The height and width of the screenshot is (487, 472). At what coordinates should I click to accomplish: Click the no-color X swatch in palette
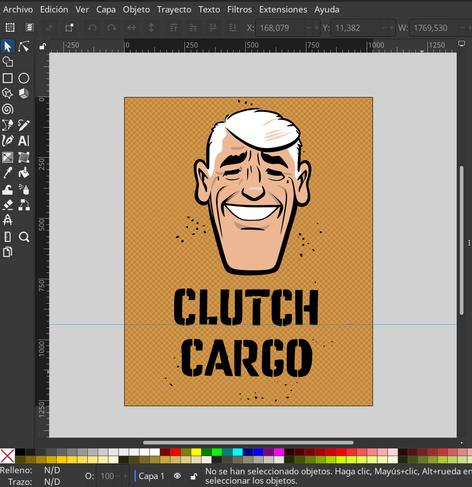7,456
